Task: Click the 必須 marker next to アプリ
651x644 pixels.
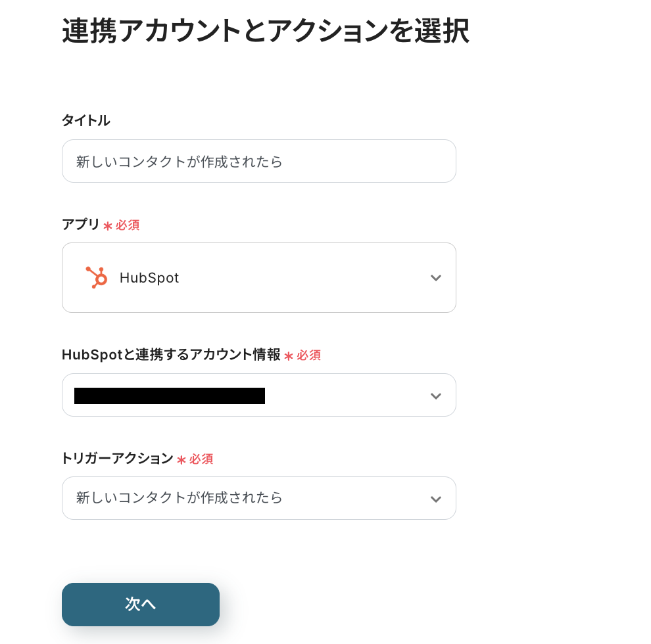Action: click(128, 225)
